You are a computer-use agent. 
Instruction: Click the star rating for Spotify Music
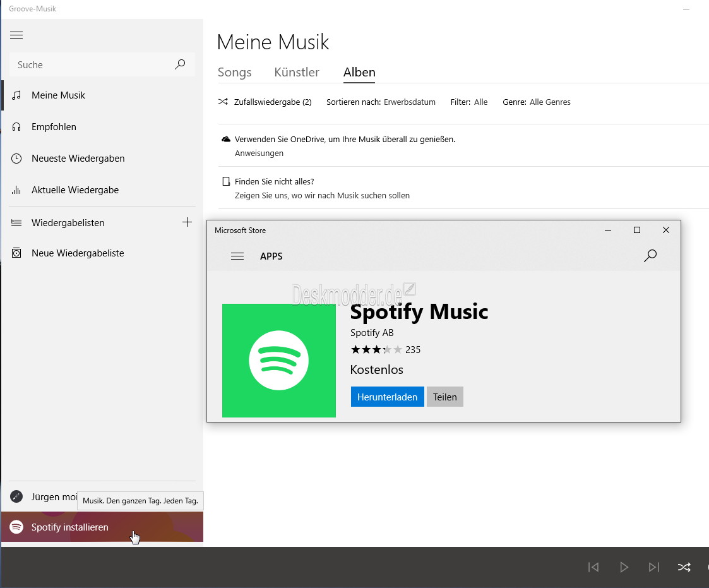[376, 350]
